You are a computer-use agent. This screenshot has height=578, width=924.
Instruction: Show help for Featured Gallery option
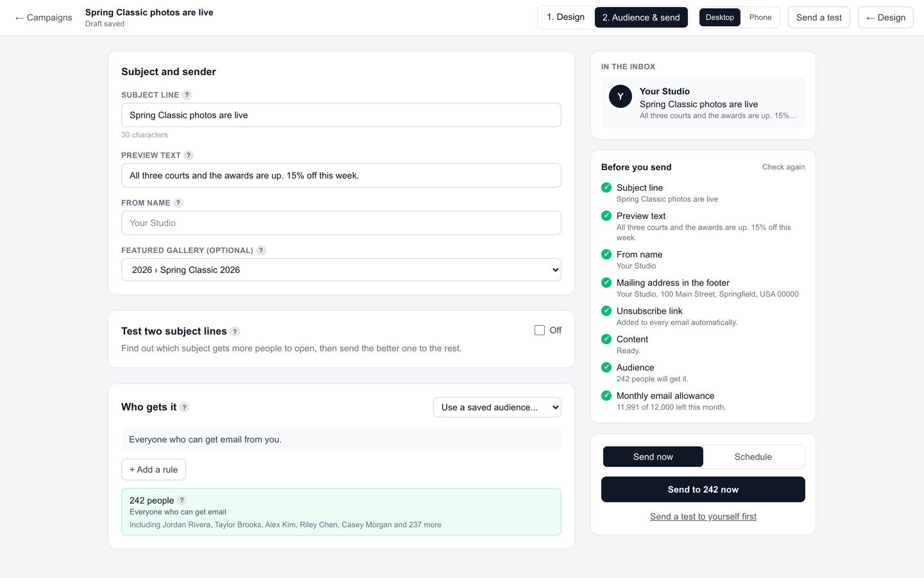(x=261, y=250)
